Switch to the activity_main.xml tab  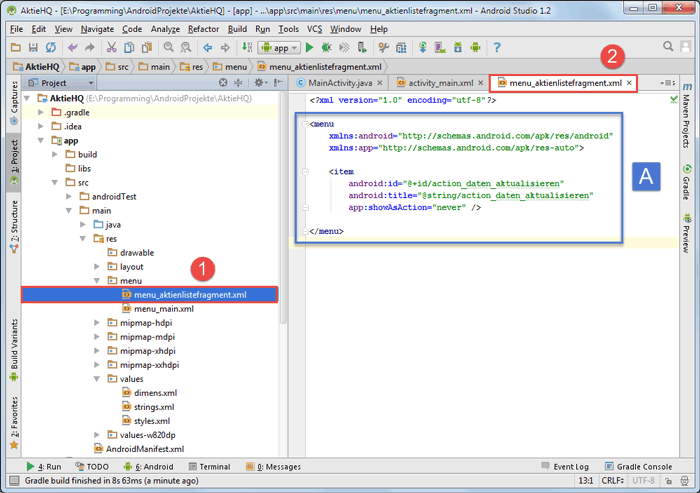[x=441, y=83]
